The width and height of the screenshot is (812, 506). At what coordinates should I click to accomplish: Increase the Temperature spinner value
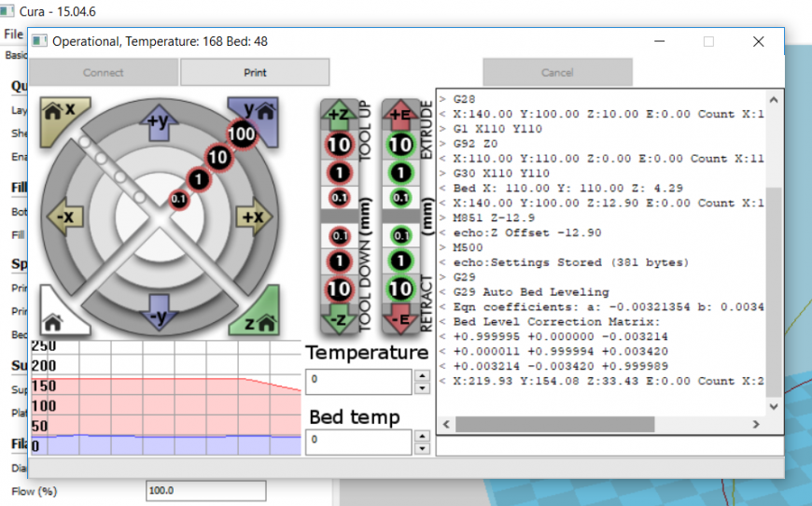point(421,376)
